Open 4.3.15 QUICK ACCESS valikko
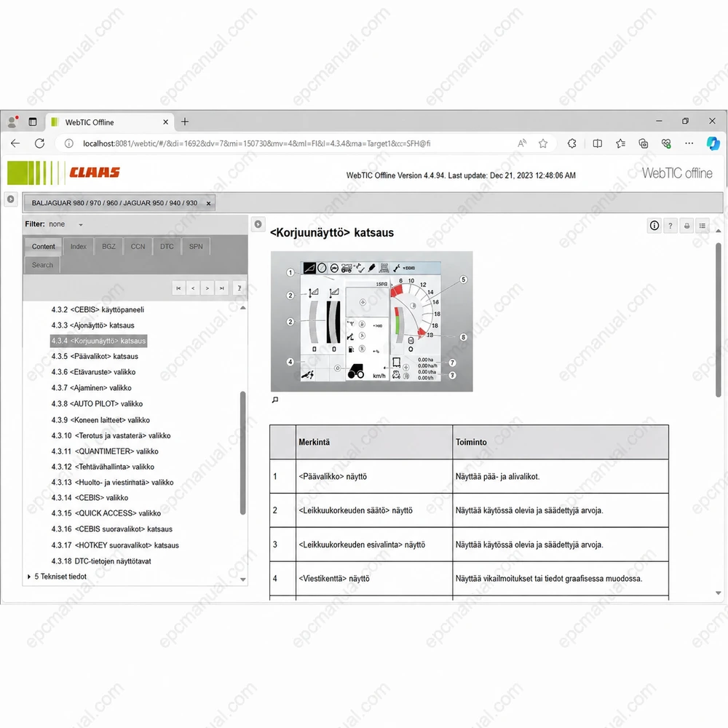The height and width of the screenshot is (728, 728). click(106, 513)
